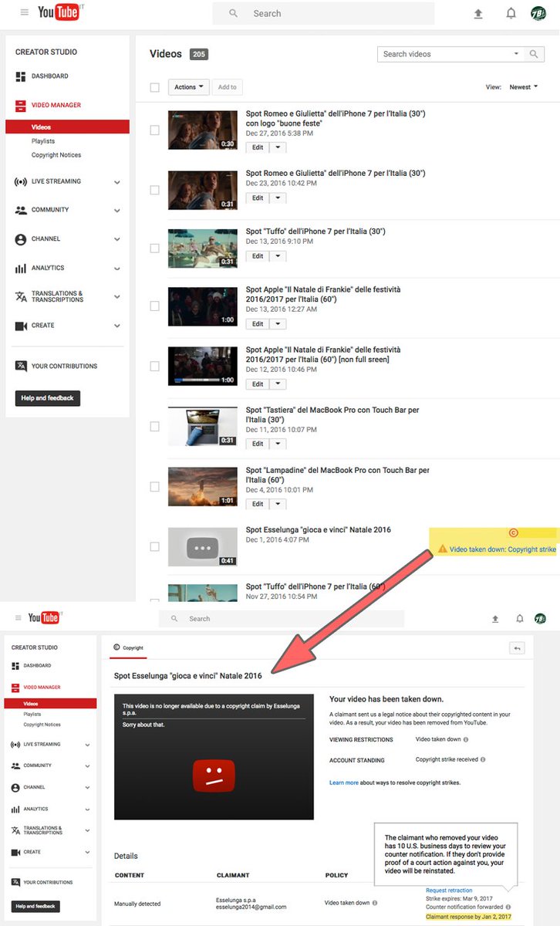Click upload icon on lower copyright page
Screen dimensions: 560x926
[x=496, y=619]
